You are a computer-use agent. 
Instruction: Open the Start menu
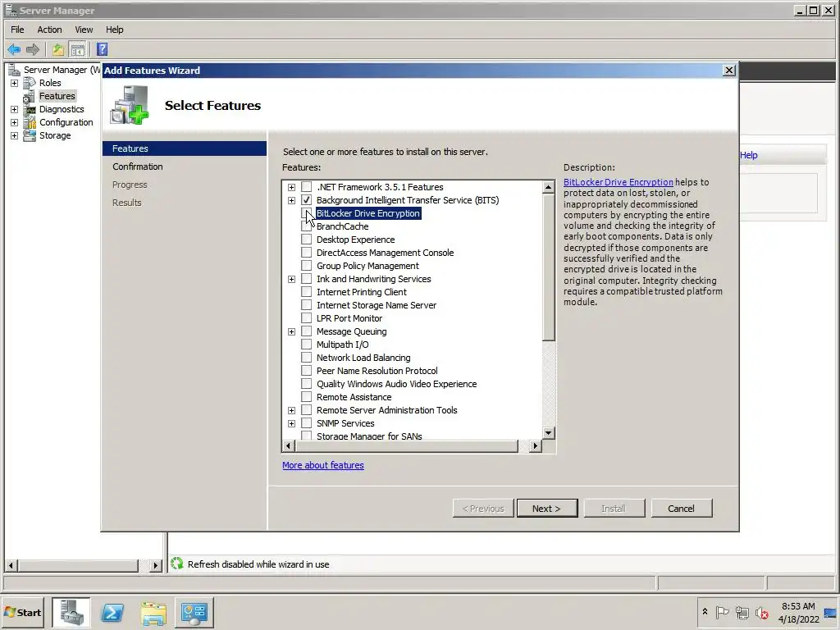[22, 612]
